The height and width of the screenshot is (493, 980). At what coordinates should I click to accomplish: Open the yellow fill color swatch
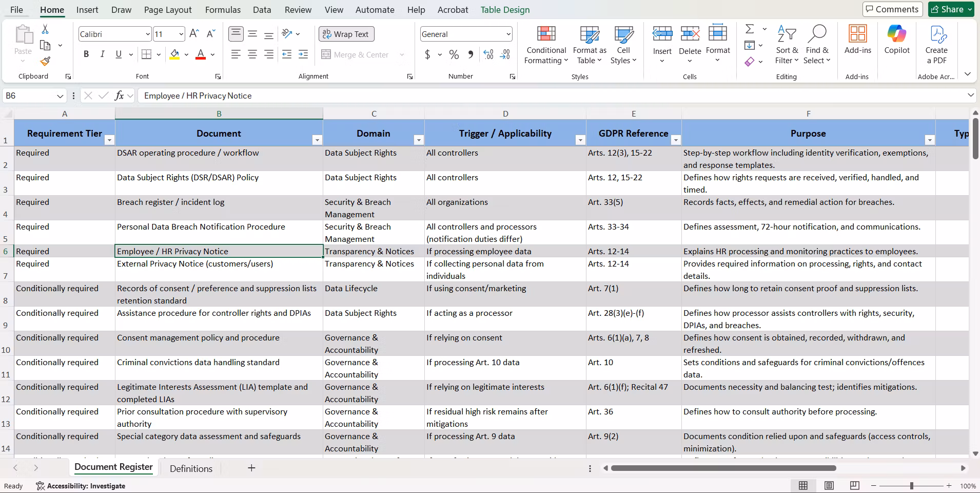(x=174, y=54)
